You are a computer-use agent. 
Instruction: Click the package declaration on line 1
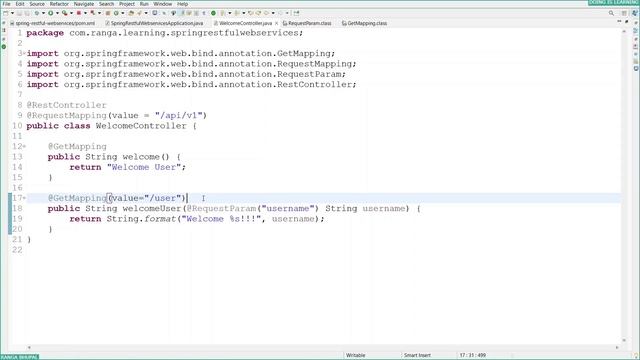tap(165, 33)
